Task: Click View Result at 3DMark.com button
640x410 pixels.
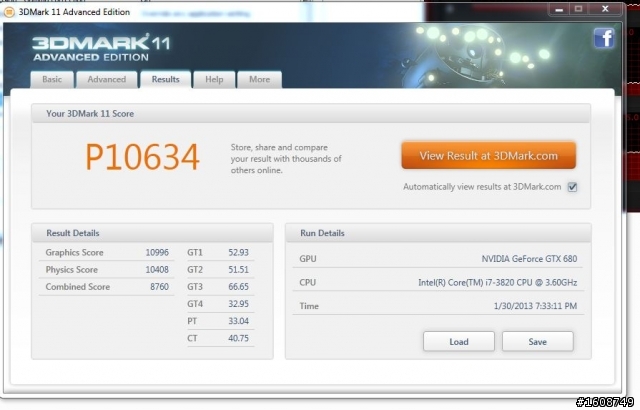Action: pos(489,155)
